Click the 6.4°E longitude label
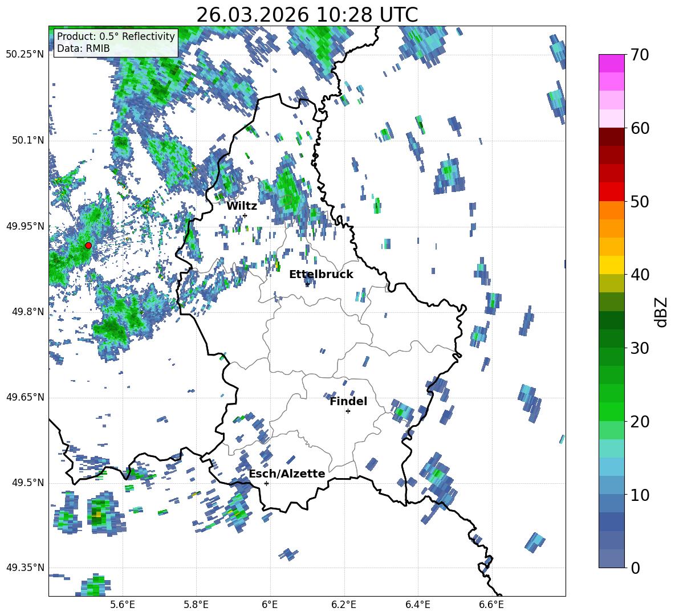 [x=417, y=605]
